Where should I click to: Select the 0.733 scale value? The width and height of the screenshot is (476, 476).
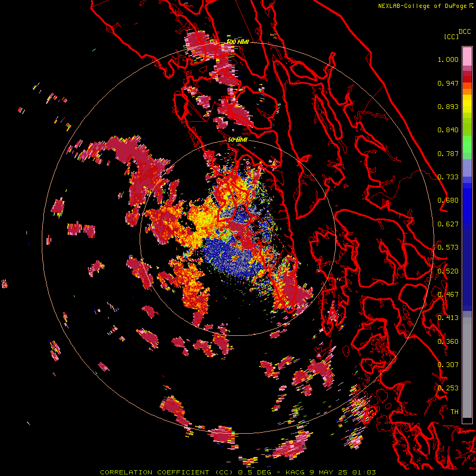coord(448,177)
